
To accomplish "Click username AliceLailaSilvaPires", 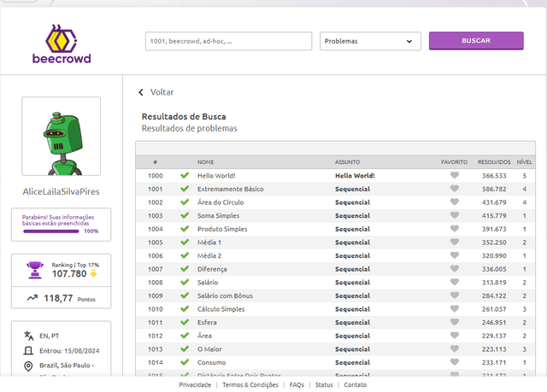I will [61, 191].
